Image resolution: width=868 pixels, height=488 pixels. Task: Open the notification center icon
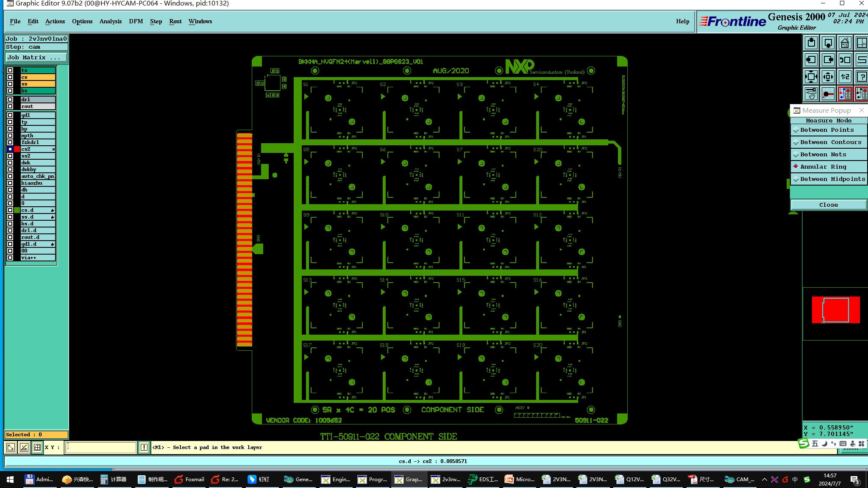(854, 480)
